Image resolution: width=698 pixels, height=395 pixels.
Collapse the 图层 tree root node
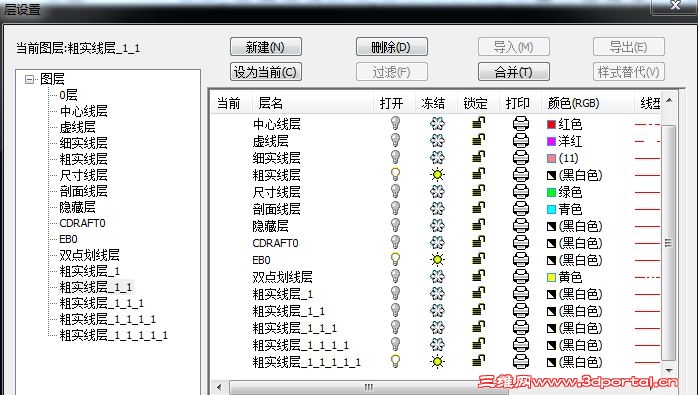[30, 79]
